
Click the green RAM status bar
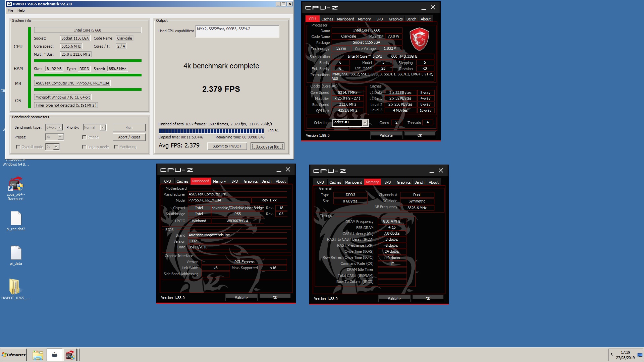coord(88,75)
